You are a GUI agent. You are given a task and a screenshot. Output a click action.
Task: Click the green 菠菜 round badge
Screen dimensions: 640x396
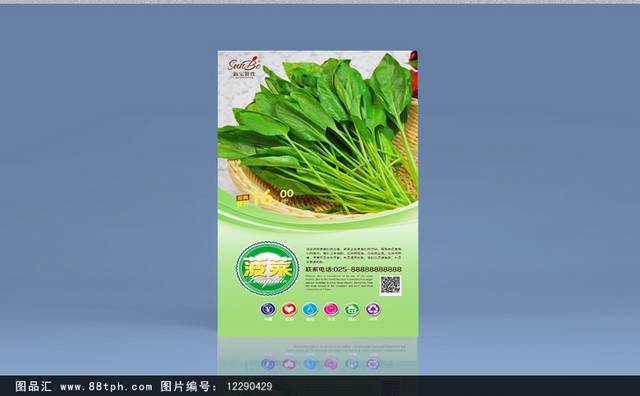pyautogui.click(x=267, y=268)
